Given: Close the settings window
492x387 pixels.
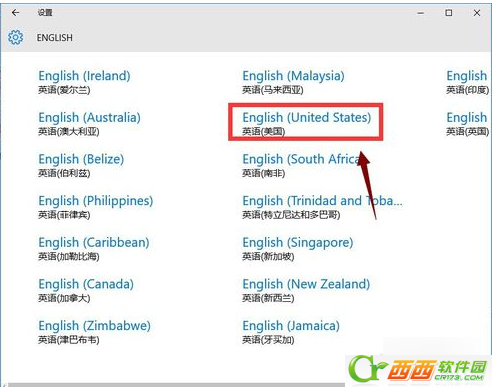Looking at the screenshot, I should point(477,13).
